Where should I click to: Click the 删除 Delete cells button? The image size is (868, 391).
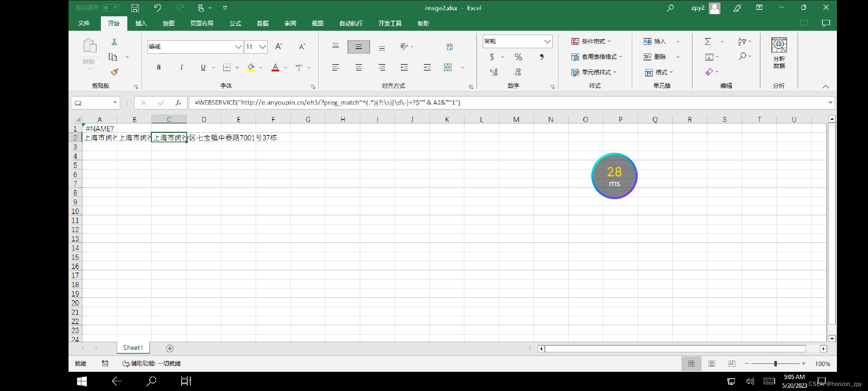tap(655, 57)
